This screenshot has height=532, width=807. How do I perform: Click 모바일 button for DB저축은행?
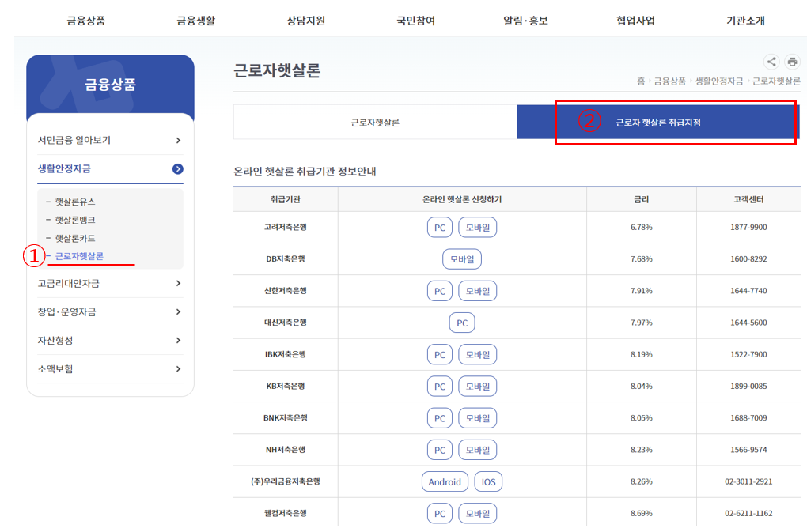[x=461, y=258]
